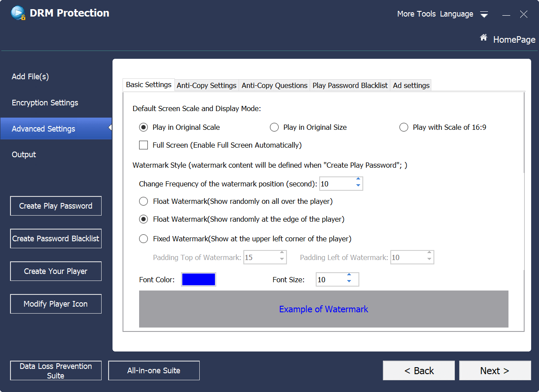This screenshot has width=539, height=392.
Task: Open Create Play Password
Action: click(x=55, y=206)
